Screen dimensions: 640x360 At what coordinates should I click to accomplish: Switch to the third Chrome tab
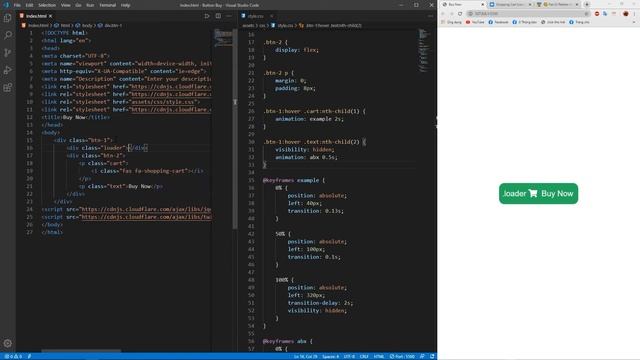[x=558, y=4]
